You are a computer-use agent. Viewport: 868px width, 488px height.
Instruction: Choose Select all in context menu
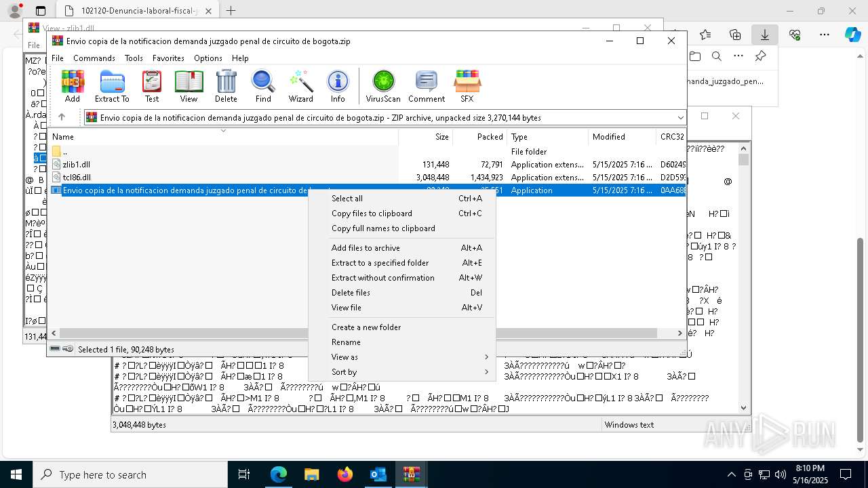click(402, 199)
